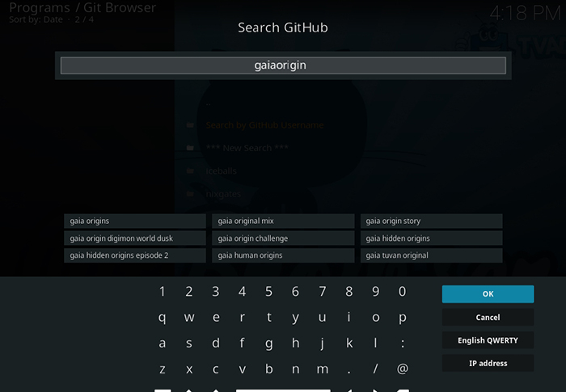The width and height of the screenshot is (566, 392).
Task: Pick the 'gaia tuvan original' suggestion
Action: pyautogui.click(x=431, y=255)
